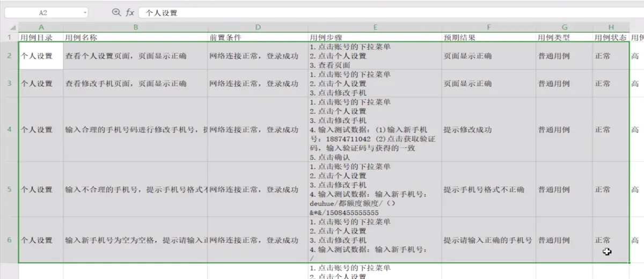Select column F header
Screen dimensions: 644x279
(x=489, y=27)
